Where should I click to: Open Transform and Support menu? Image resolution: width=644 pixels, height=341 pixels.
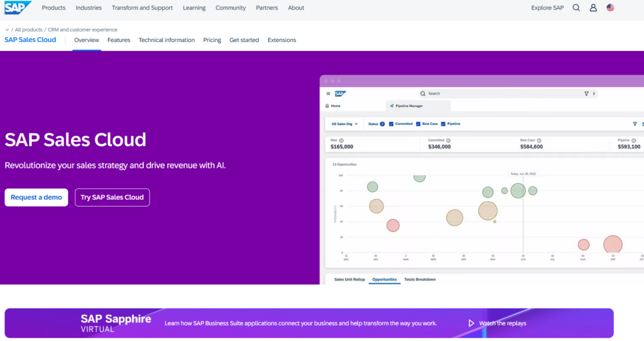142,8
